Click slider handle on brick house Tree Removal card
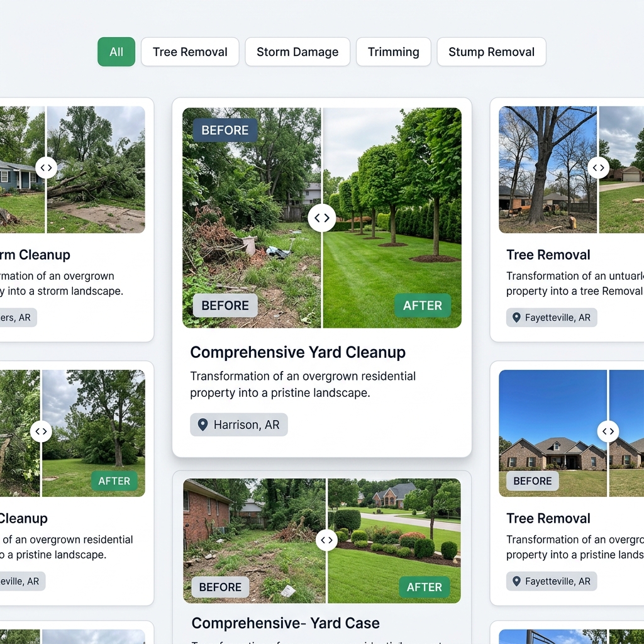This screenshot has width=644, height=644. (x=608, y=431)
